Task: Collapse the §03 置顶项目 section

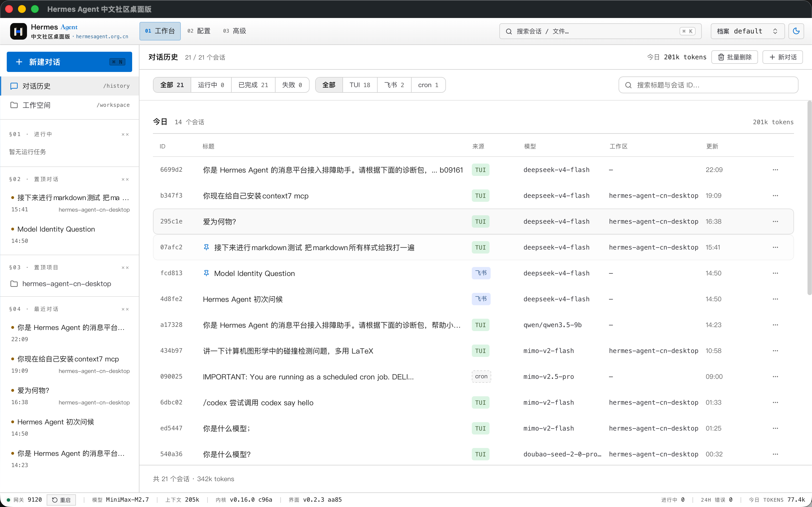Action: (x=125, y=268)
